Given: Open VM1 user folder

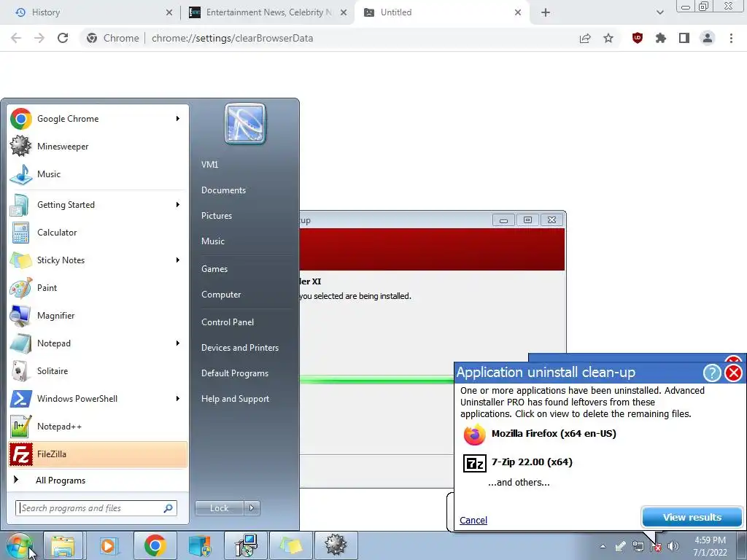Looking at the screenshot, I should pyautogui.click(x=209, y=164).
